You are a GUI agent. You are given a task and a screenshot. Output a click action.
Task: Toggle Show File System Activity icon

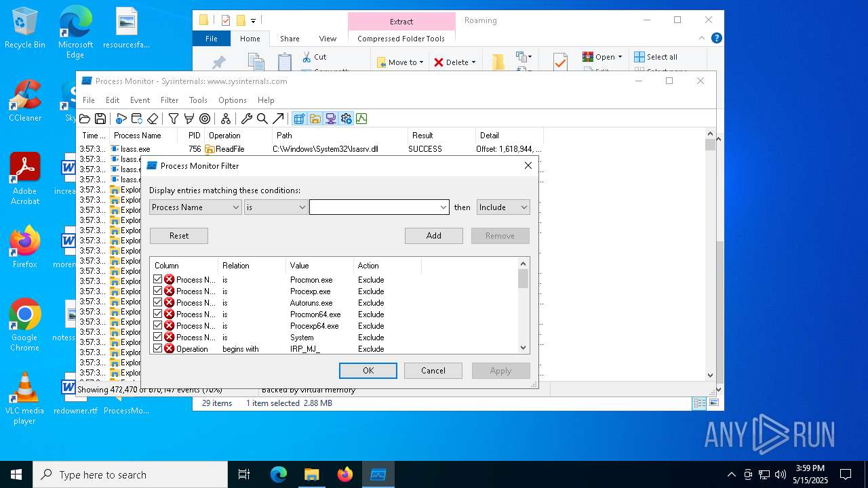coord(315,119)
